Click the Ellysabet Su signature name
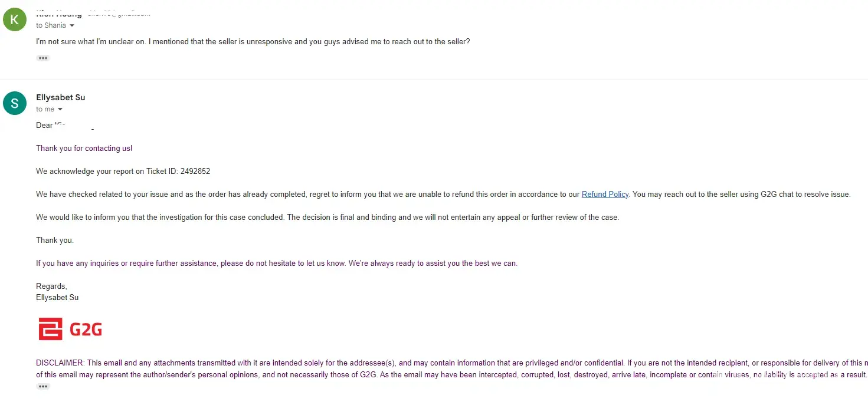868x405 pixels. pos(57,297)
